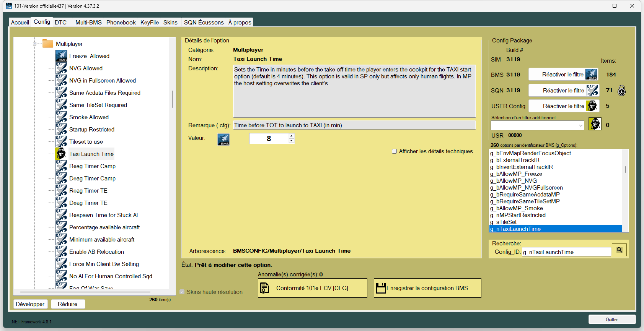Click the icon beside Deag Timer Camp
This screenshot has height=331, width=644.
[x=61, y=178]
